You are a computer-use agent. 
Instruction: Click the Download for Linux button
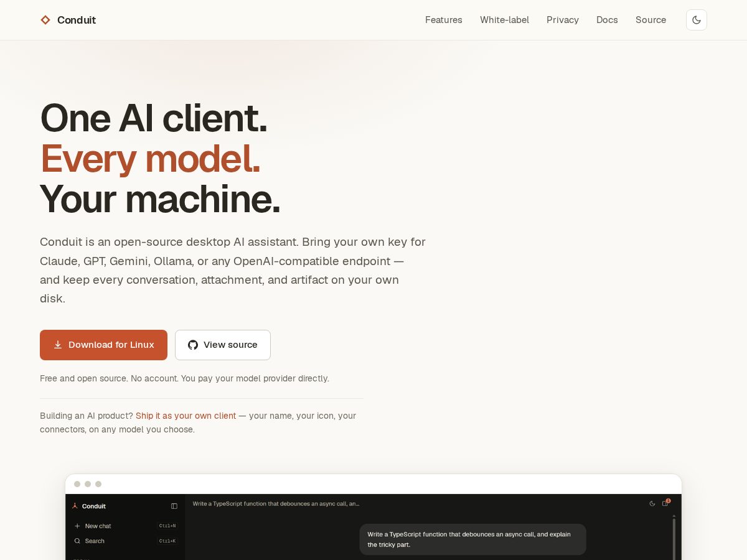103,345
